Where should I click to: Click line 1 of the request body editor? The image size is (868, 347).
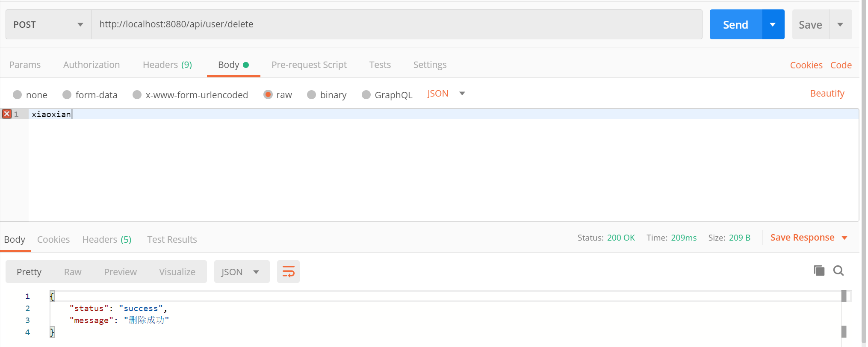click(x=443, y=114)
